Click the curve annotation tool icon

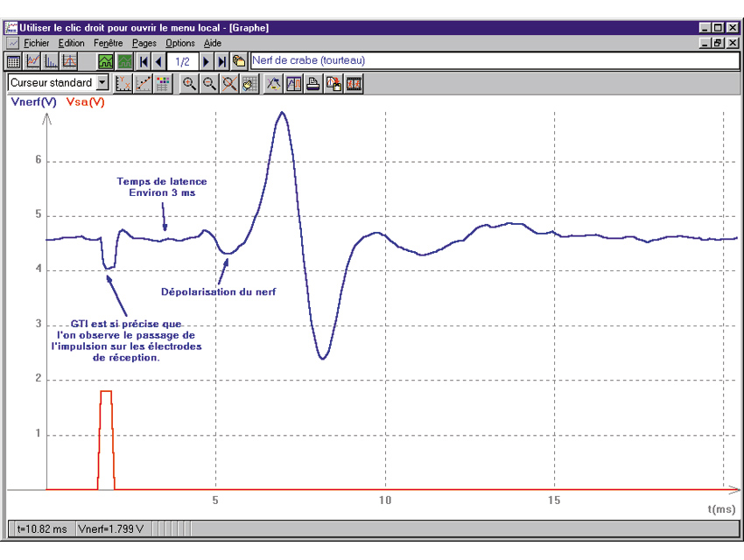[x=274, y=84]
